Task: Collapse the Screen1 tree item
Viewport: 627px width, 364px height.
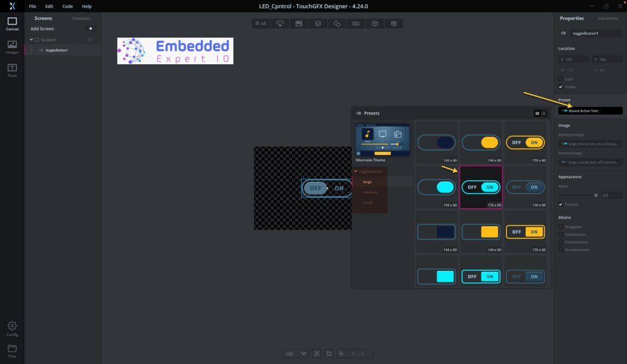Action: pyautogui.click(x=31, y=39)
